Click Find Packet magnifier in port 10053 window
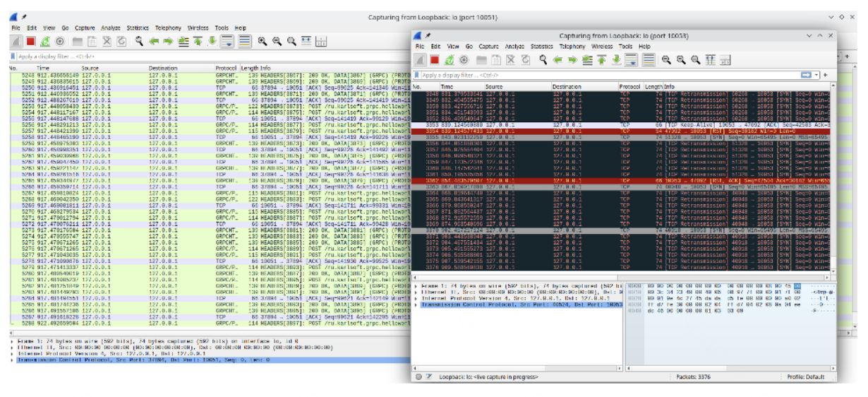The image size is (868, 397). click(543, 60)
